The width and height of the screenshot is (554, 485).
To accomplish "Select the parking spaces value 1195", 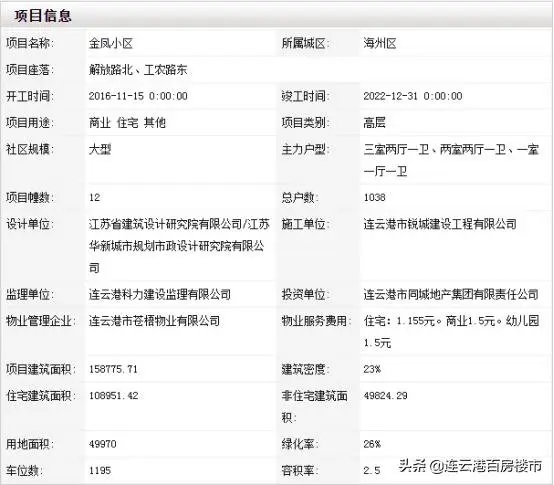I will (100, 471).
